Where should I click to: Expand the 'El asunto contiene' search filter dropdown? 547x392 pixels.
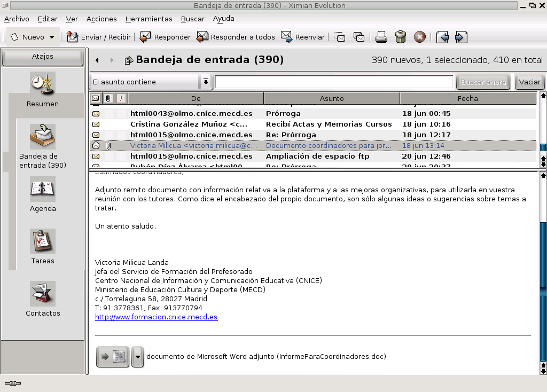[206, 82]
